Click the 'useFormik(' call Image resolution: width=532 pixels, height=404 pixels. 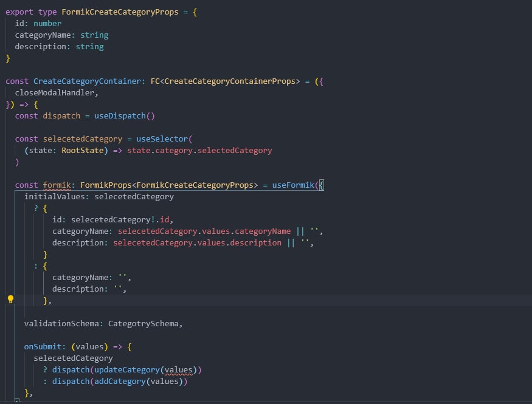(295, 185)
